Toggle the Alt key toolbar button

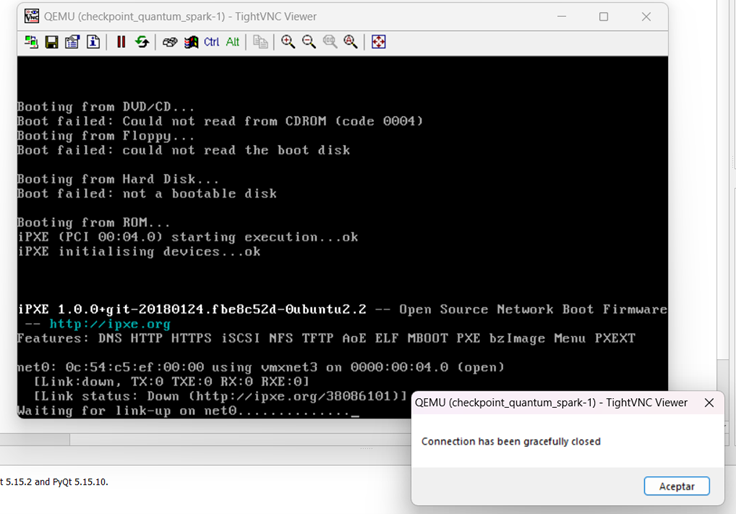(x=232, y=42)
